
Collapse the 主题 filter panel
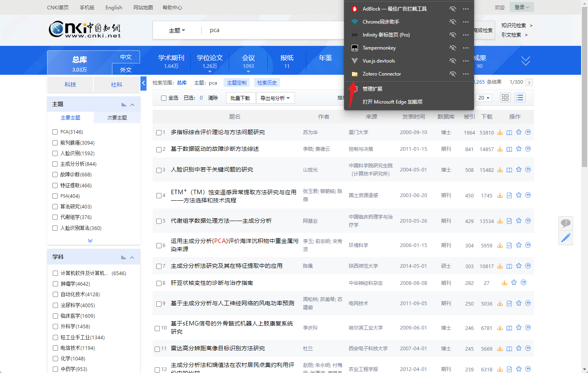tap(132, 105)
